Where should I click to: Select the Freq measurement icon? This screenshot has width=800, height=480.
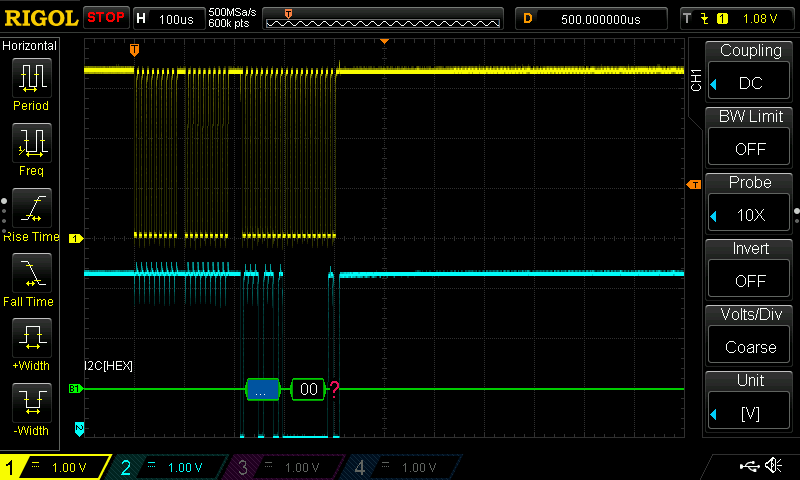[x=31, y=146]
